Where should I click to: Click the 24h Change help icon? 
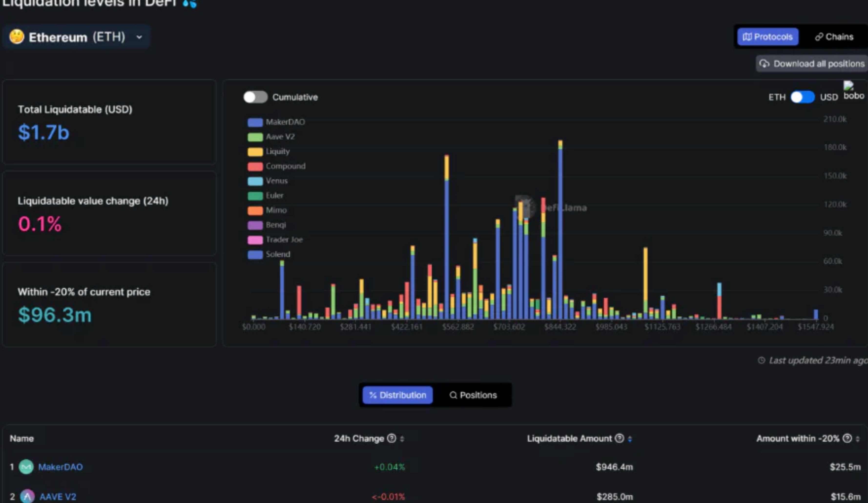pyautogui.click(x=391, y=438)
